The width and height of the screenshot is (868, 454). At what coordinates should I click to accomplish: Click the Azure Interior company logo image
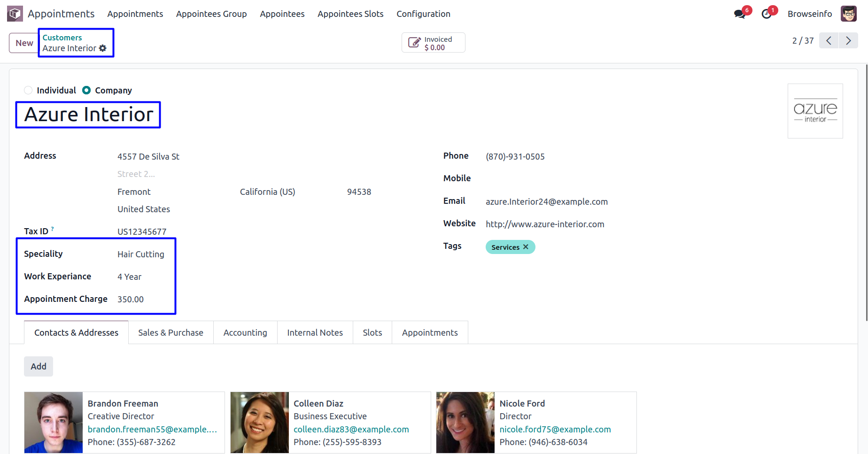point(815,111)
